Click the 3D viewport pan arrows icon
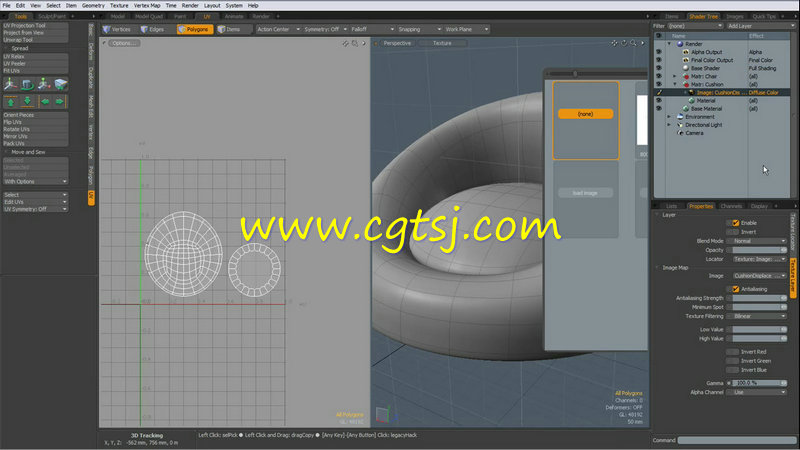The height and width of the screenshot is (450, 800). (614, 43)
